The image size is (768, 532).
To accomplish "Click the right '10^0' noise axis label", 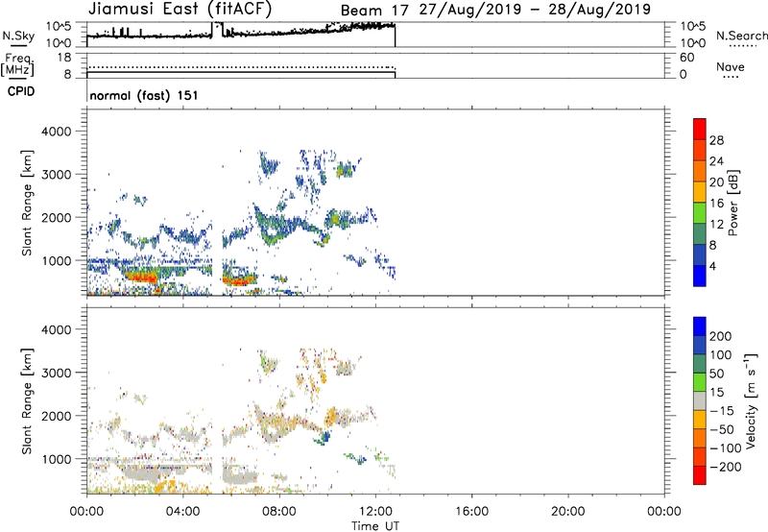I will click(x=692, y=43).
